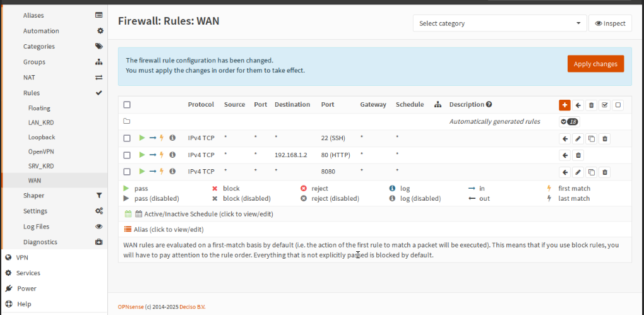This screenshot has height=315, width=644.
Task: Delete selected rules using header trash icon
Action: [x=592, y=105]
